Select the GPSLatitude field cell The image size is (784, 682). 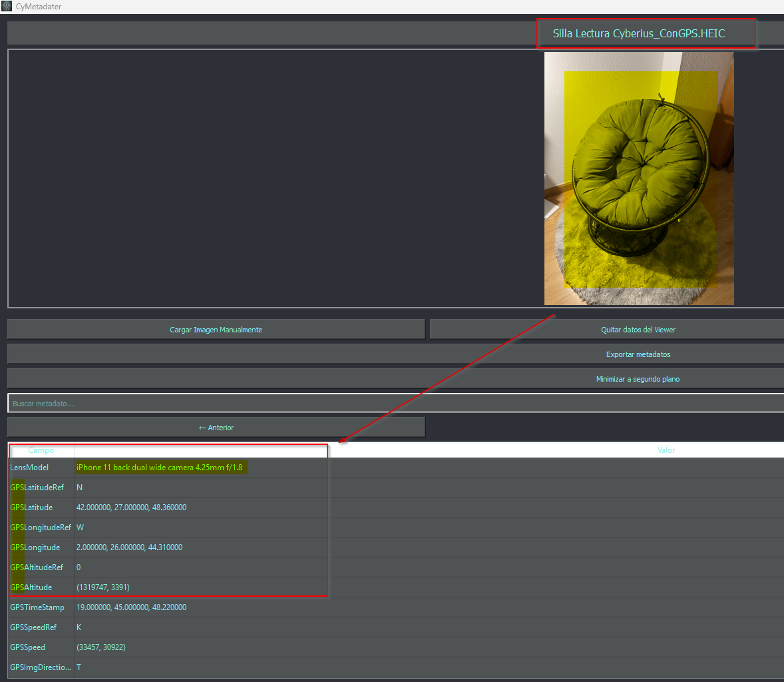pos(41,508)
